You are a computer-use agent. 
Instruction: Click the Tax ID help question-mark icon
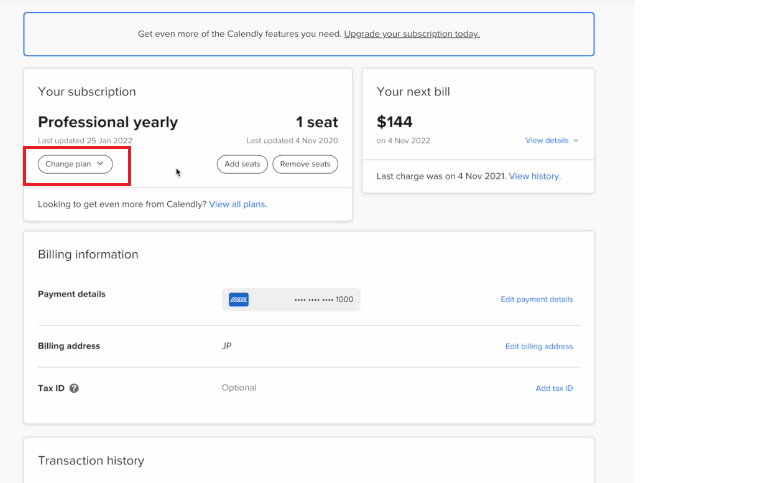tap(74, 388)
